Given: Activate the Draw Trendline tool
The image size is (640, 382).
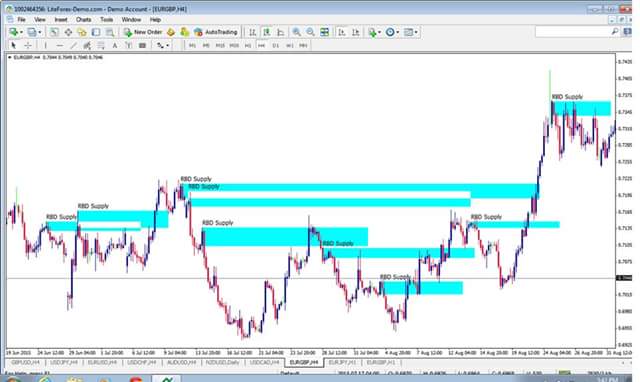Looking at the screenshot, I should click(x=73, y=45).
